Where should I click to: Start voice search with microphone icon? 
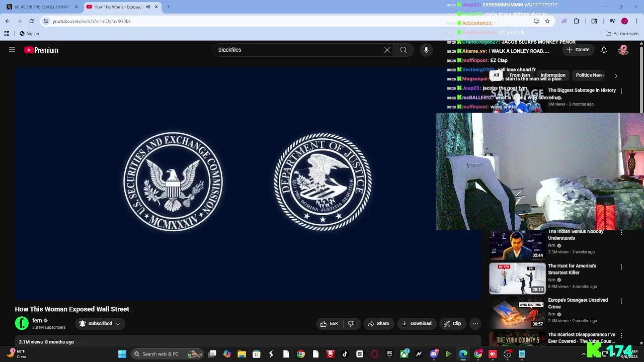426,50
